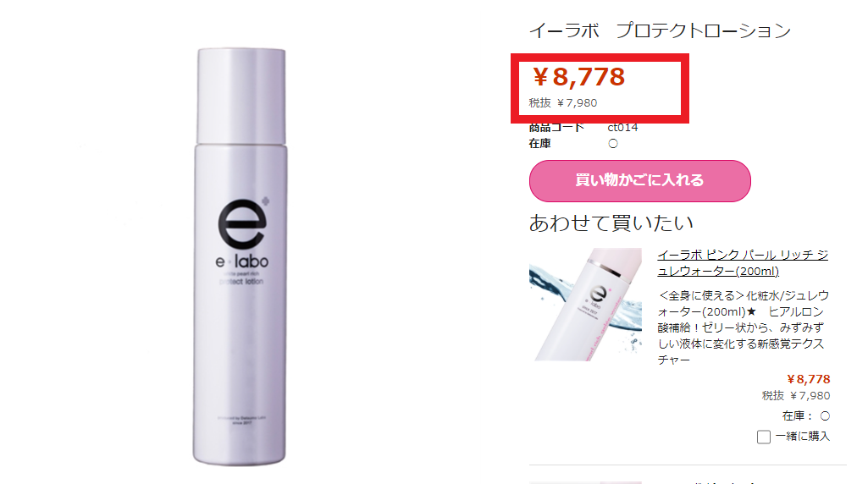
Task: Click the partially visible next product thumbnail
Action: click(585, 482)
